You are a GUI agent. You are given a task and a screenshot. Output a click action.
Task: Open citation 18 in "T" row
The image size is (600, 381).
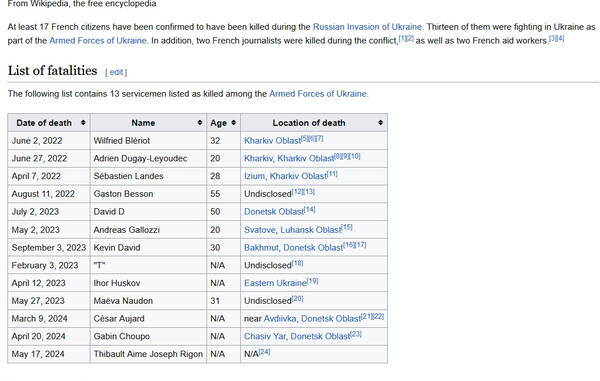tap(297, 263)
